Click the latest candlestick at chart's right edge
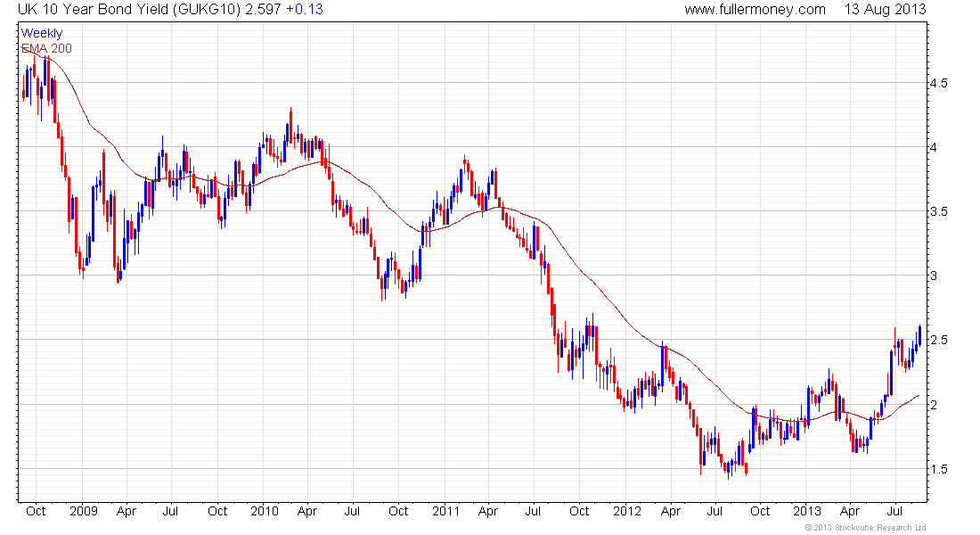The image size is (980, 535). coord(919,337)
